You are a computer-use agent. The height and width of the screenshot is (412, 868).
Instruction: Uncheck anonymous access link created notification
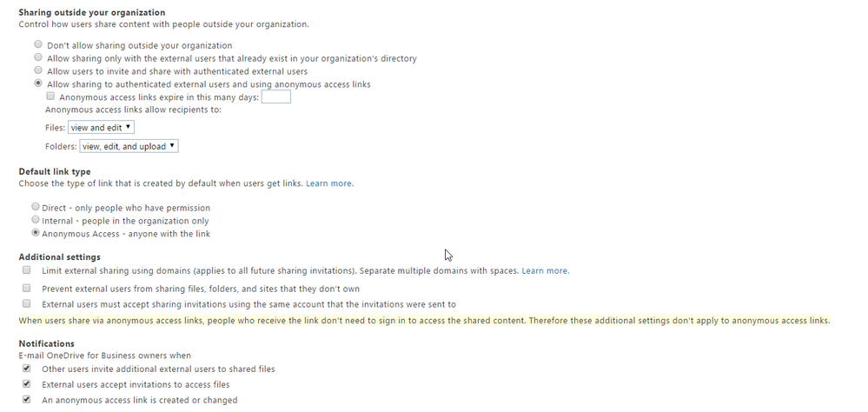(x=26, y=400)
